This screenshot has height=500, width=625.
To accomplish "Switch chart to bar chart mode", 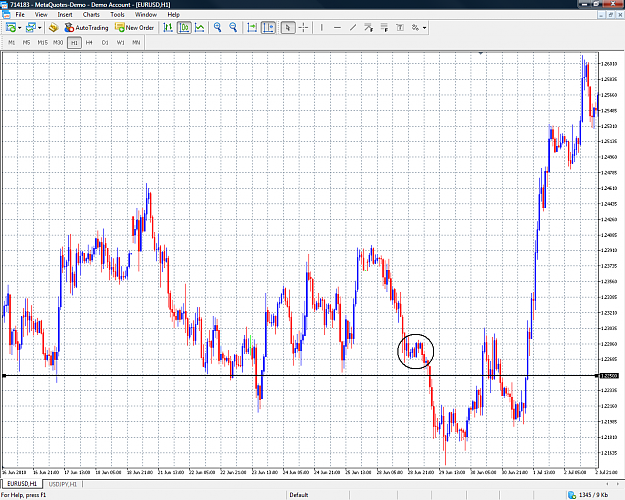I will [x=168, y=28].
